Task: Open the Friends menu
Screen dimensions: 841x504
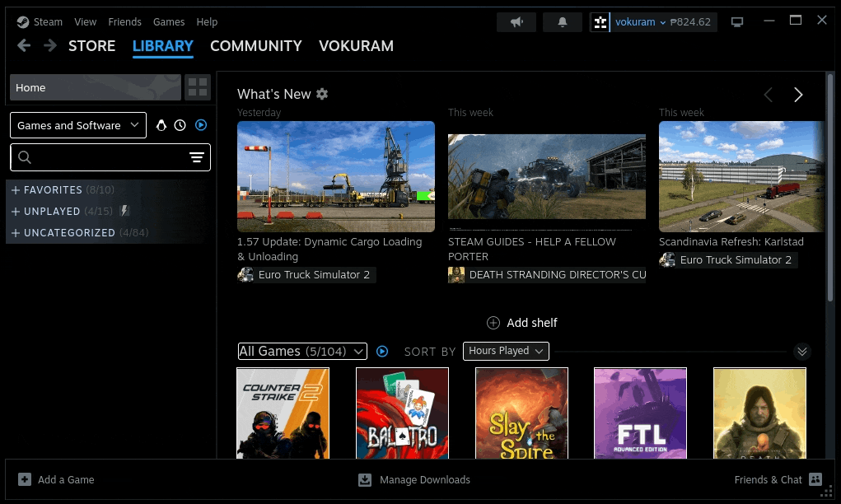Action: pyautogui.click(x=124, y=22)
